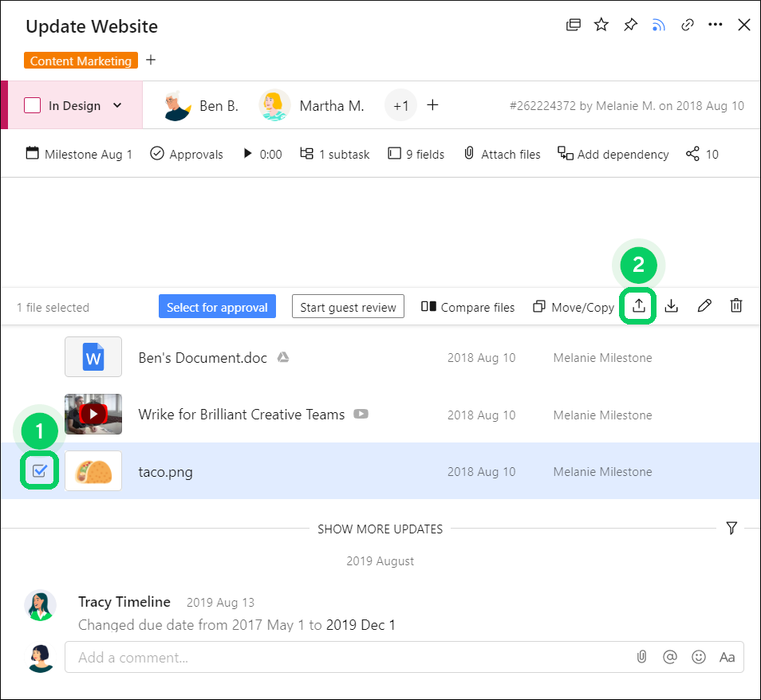Insert an emoji in the comment
The height and width of the screenshot is (700, 761).
[x=699, y=658]
